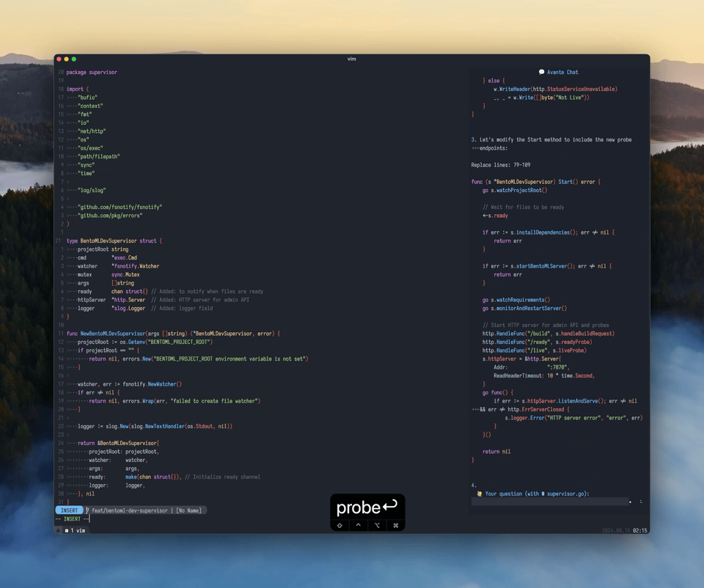Click the yellow minimize window button
This screenshot has width=704, height=588.
point(67,59)
